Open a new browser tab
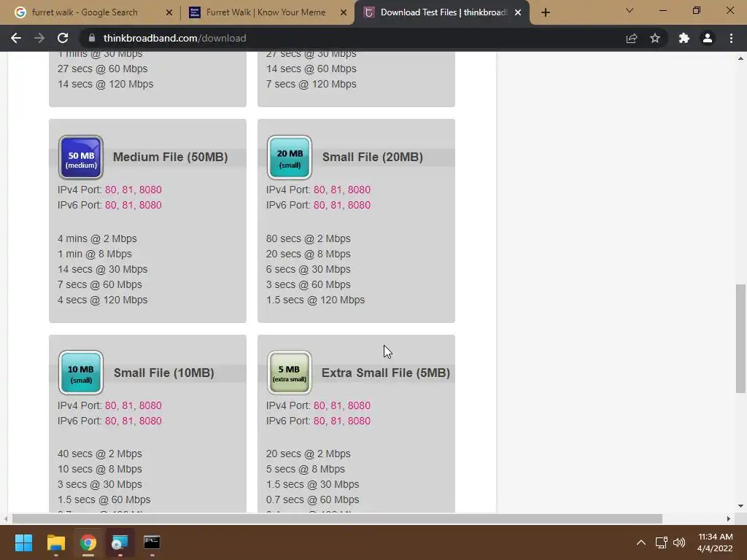Image resolution: width=747 pixels, height=560 pixels. tap(546, 12)
